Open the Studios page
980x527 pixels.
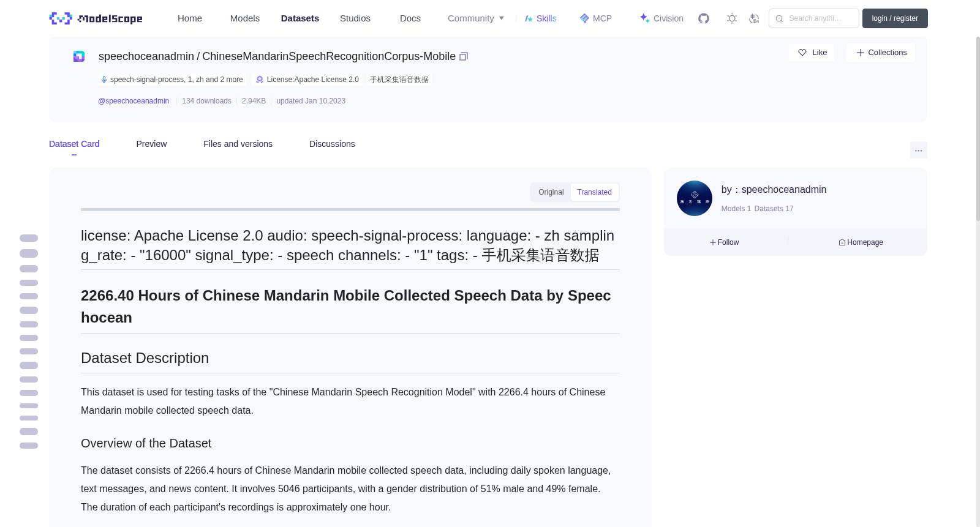point(355,18)
